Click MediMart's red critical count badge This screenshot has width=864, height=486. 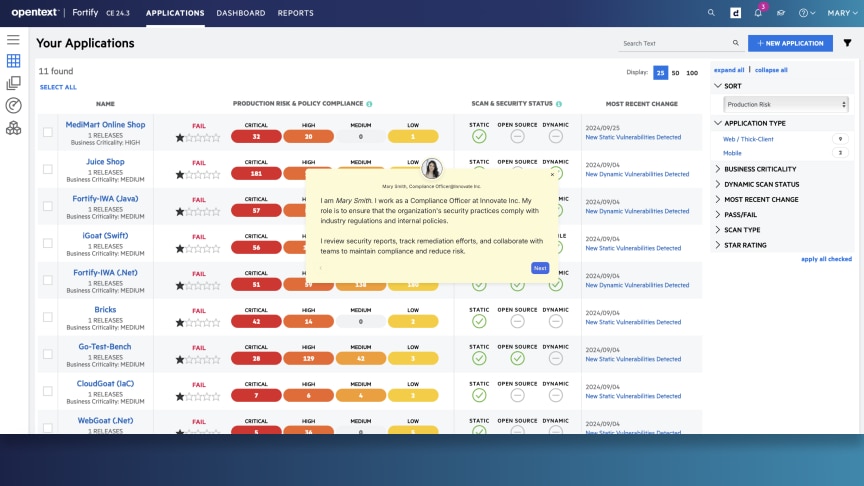coord(256,136)
